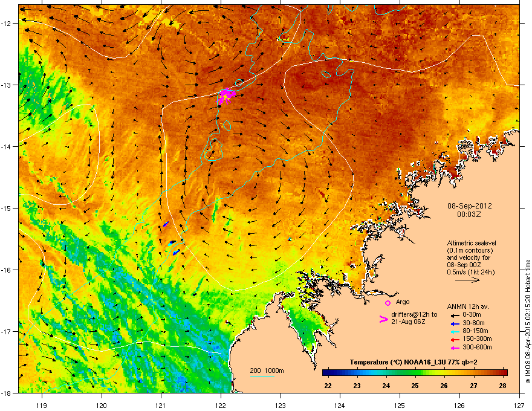Click the '21-Aug 06Z' legend text
The width and height of the screenshot is (532, 411).
408,322
